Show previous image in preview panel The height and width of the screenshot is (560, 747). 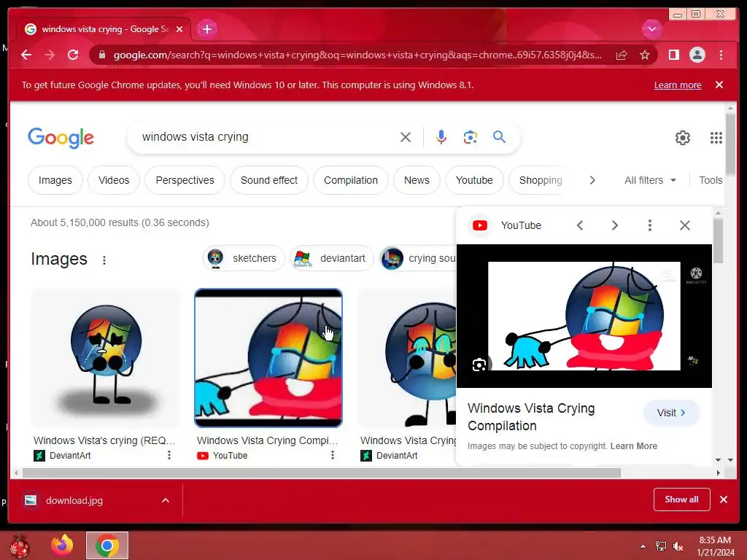(x=580, y=225)
